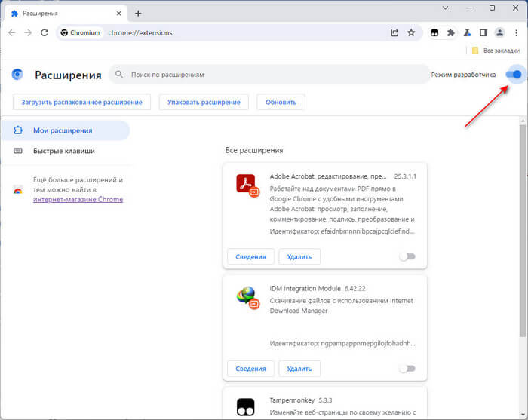Open the extensions puzzle-piece menu
The height and width of the screenshot is (420, 528).
click(x=451, y=32)
